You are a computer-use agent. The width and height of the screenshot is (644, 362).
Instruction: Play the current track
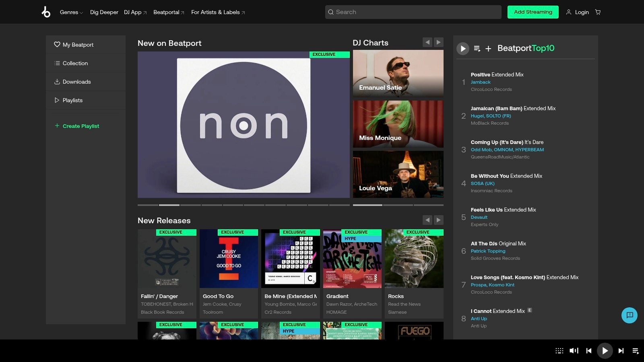(605, 350)
